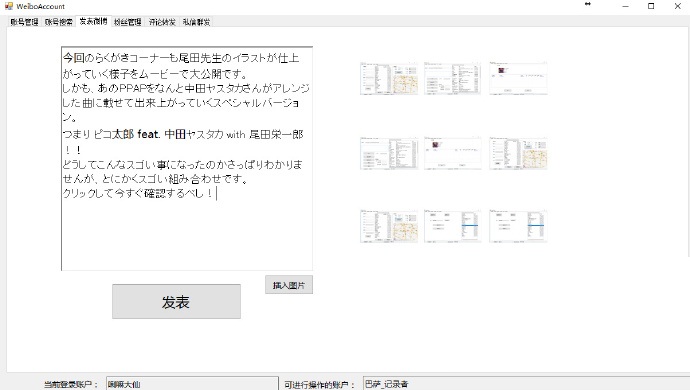Click the 可进行操作的账户 field showing 巴萨_记录者
The width and height of the screenshot is (690, 390).
(x=526, y=384)
